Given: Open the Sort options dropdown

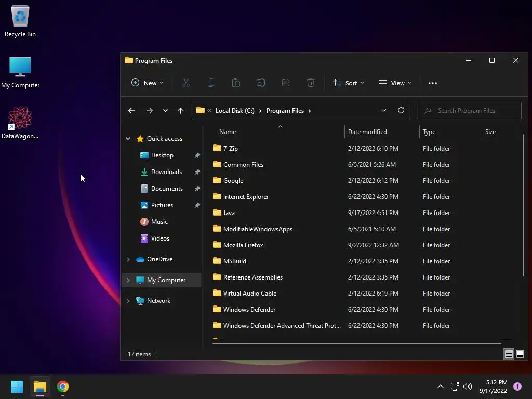Looking at the screenshot, I should tap(348, 83).
